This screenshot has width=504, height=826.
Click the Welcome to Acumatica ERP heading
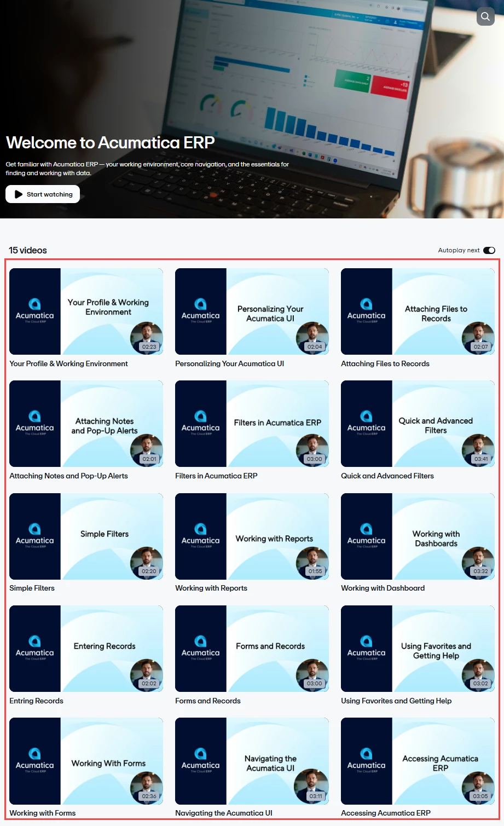coord(110,142)
